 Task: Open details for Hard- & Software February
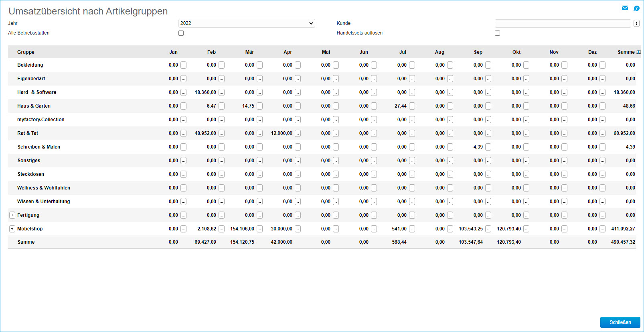221,92
